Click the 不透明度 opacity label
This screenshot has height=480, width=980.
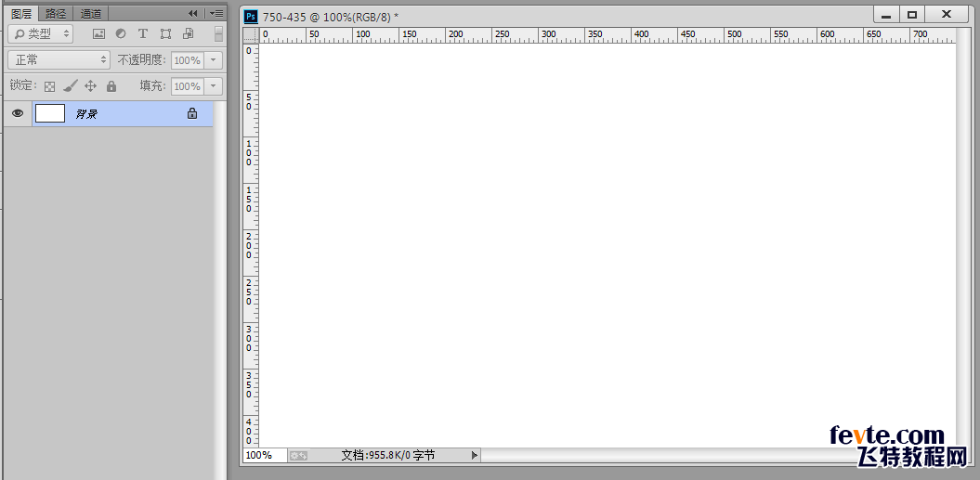pyautogui.click(x=142, y=60)
